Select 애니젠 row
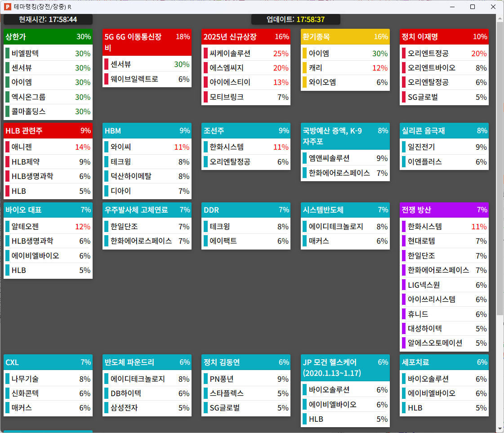The width and height of the screenshot is (504, 433). tap(48, 147)
